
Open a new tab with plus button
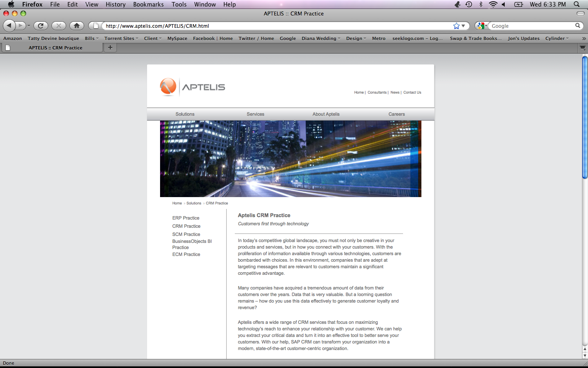(110, 47)
